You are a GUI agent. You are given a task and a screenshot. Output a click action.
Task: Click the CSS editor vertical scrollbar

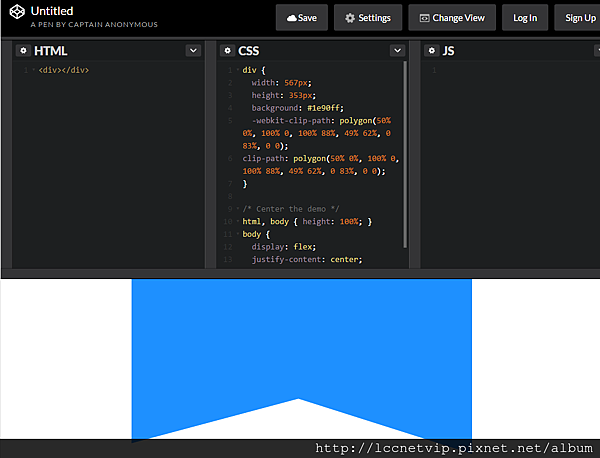coord(405,154)
